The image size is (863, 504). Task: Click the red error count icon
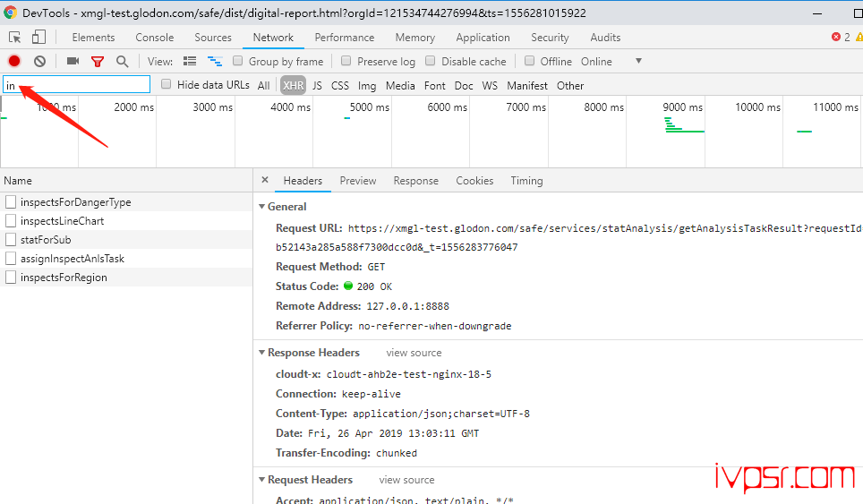(836, 37)
